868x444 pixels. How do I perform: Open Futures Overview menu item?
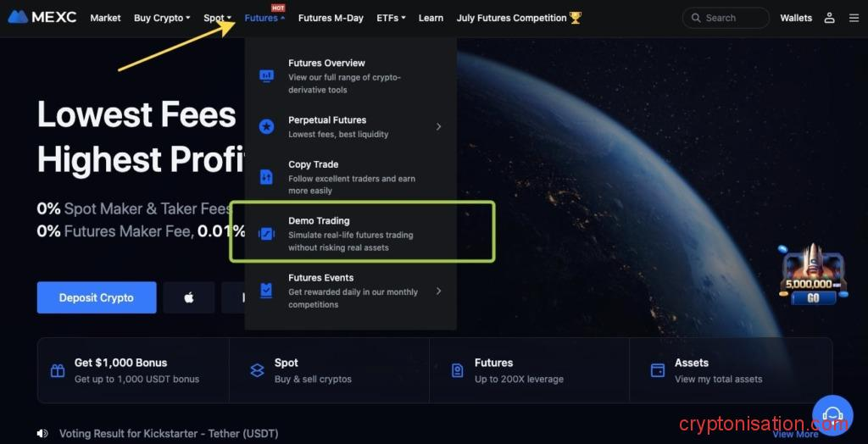[351, 76]
